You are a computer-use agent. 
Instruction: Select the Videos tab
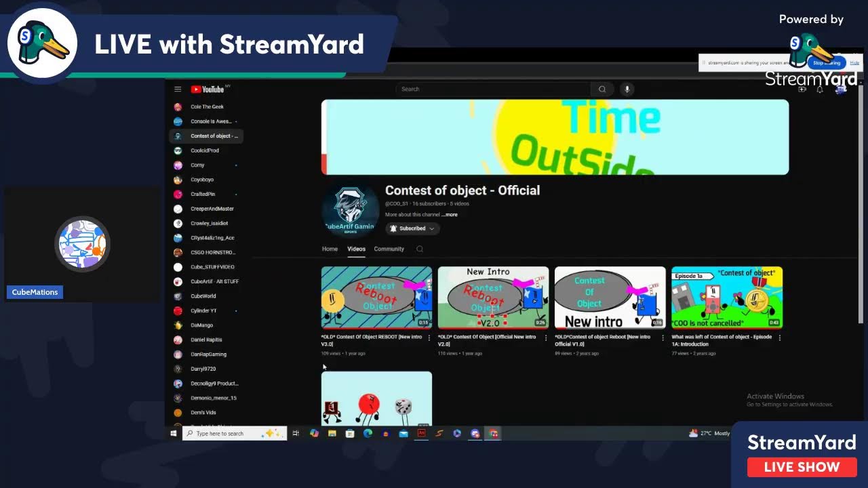click(356, 249)
